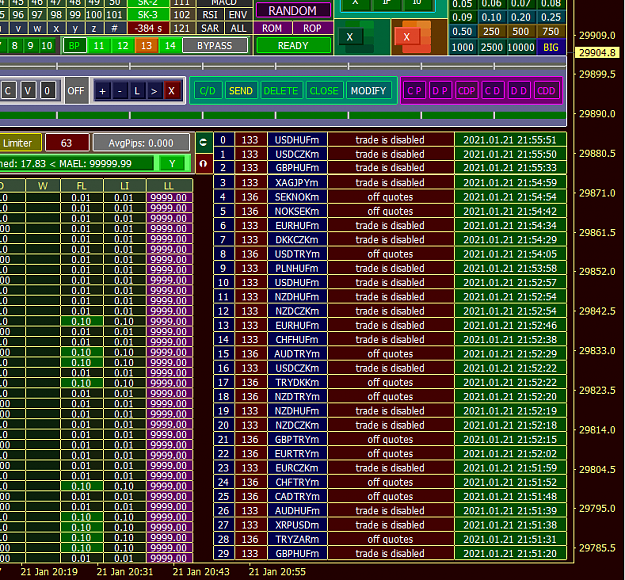Click the magenta CDD button
The image size is (625, 580).
pos(546,91)
